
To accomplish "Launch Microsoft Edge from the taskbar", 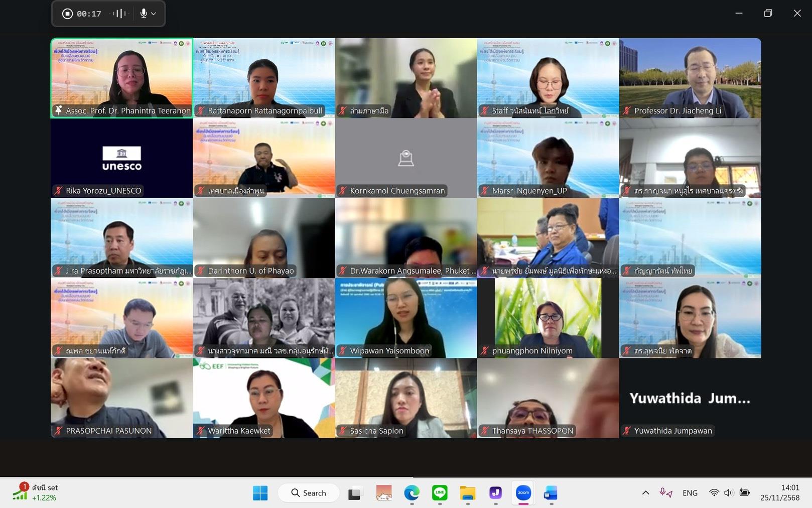I will [412, 493].
